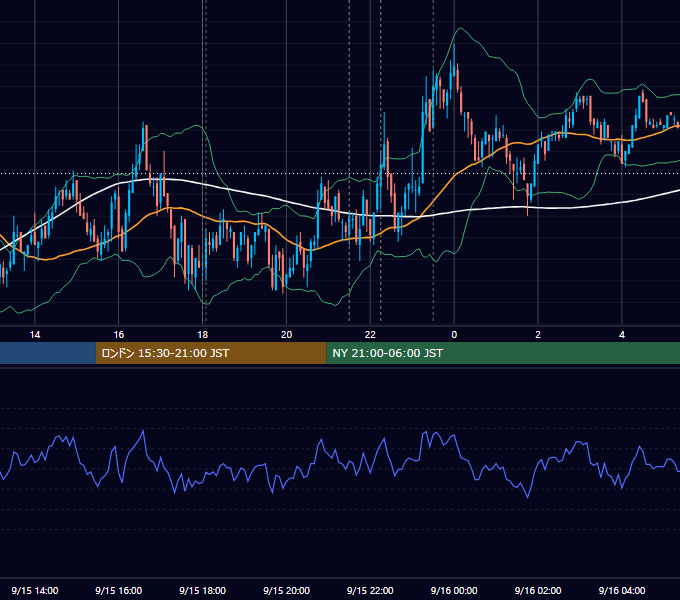The height and width of the screenshot is (600, 680).
Task: Click the 9/15 22:00 date label
Action: tap(370, 590)
